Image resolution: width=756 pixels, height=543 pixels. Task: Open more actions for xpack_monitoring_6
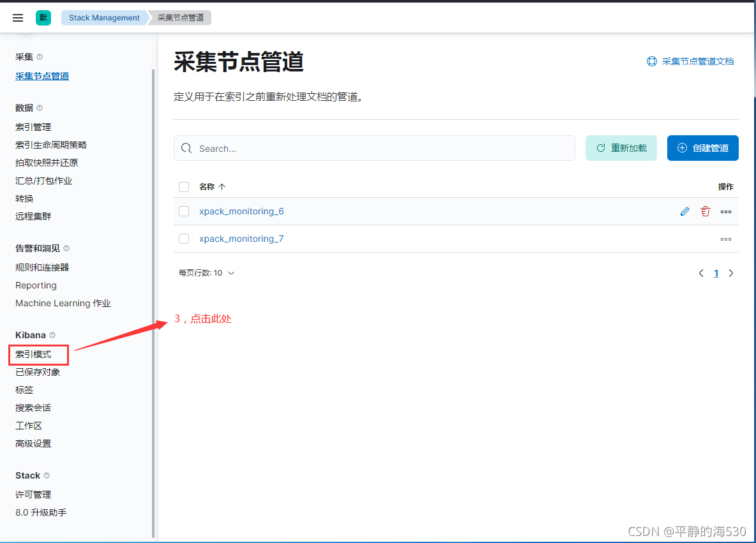tap(725, 211)
